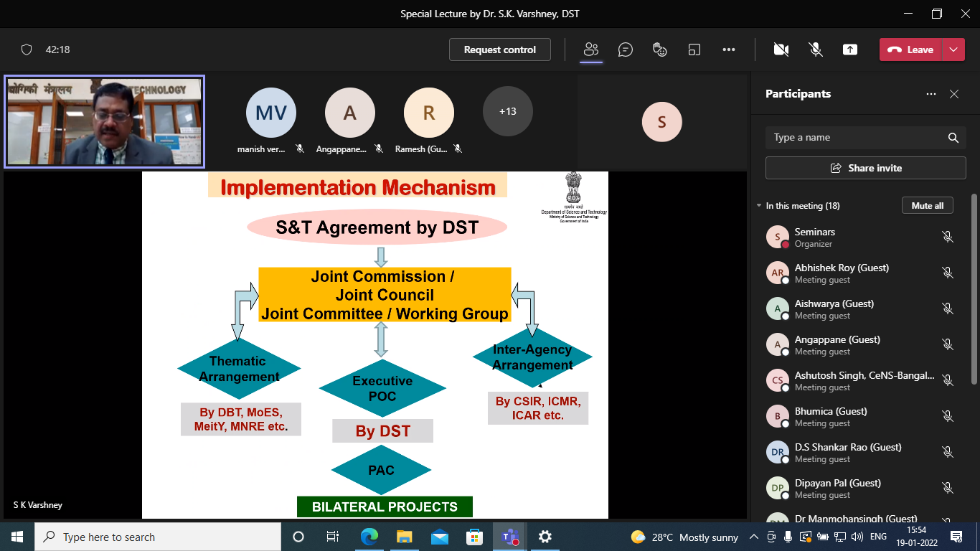Open the Leave options dropdown arrow
The width and height of the screenshot is (980, 551).
pyautogui.click(x=953, y=50)
